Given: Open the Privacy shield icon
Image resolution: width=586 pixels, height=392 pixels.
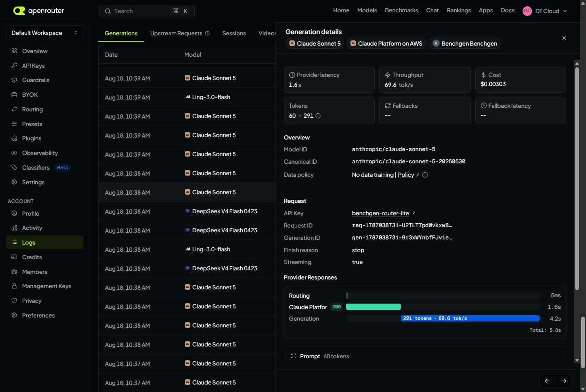Looking at the screenshot, I should [x=14, y=300].
